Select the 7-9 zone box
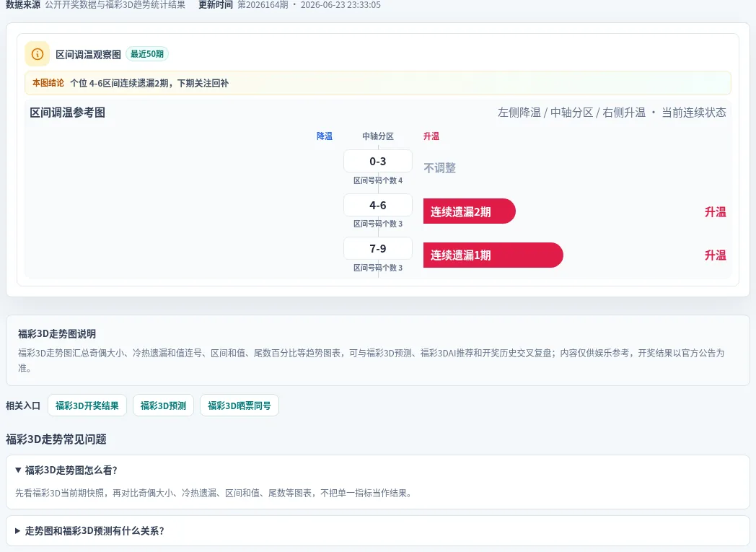The image size is (756, 552). pyautogui.click(x=378, y=248)
